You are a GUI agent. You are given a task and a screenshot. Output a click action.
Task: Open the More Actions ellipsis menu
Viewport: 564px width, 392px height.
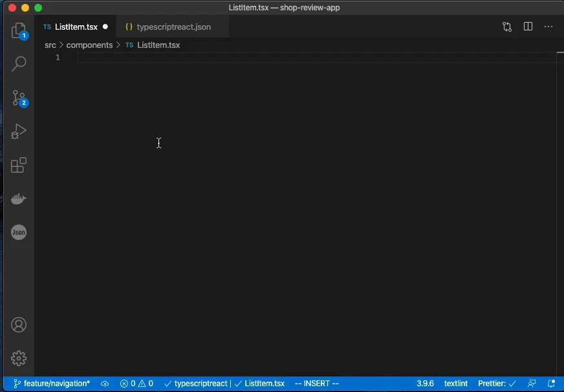tap(548, 27)
